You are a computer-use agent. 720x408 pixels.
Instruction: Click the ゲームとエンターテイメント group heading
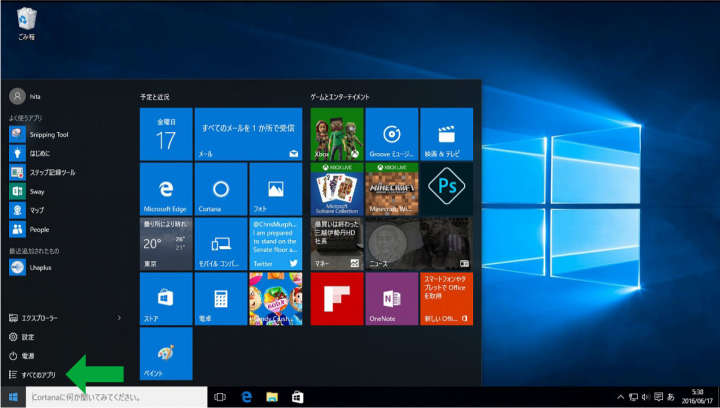point(340,97)
